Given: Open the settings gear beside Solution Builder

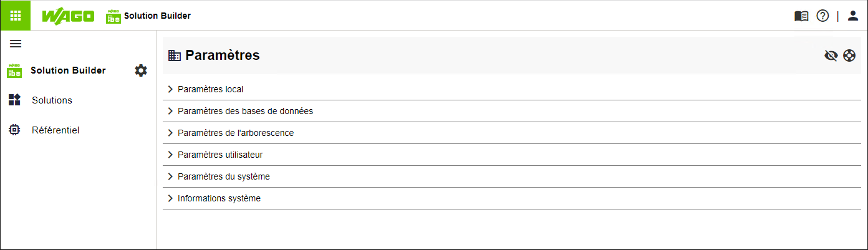Looking at the screenshot, I should click(x=141, y=70).
